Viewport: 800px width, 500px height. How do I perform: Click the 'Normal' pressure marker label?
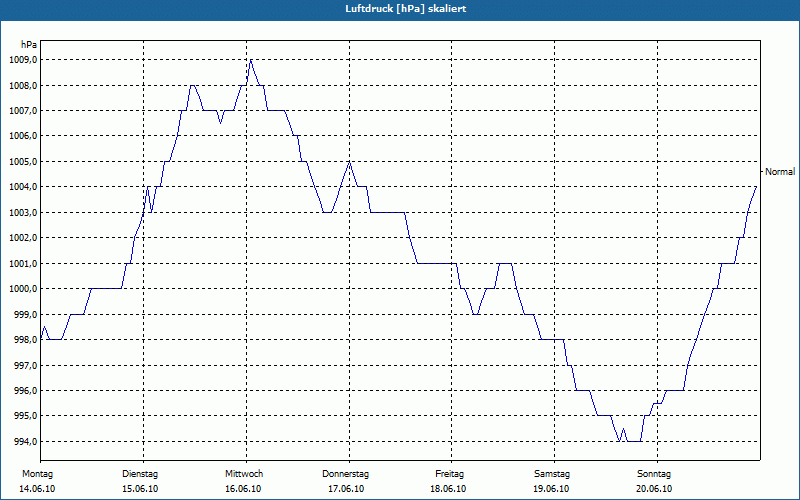780,172
